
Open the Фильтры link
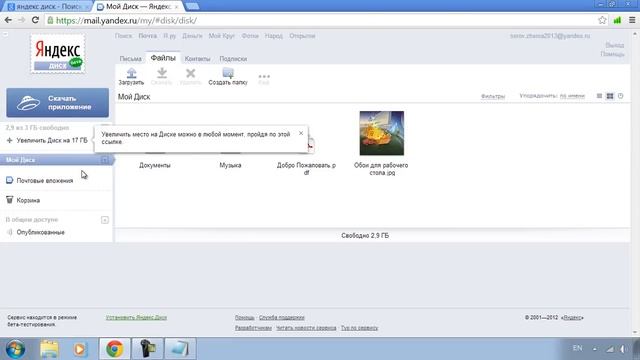(493, 96)
